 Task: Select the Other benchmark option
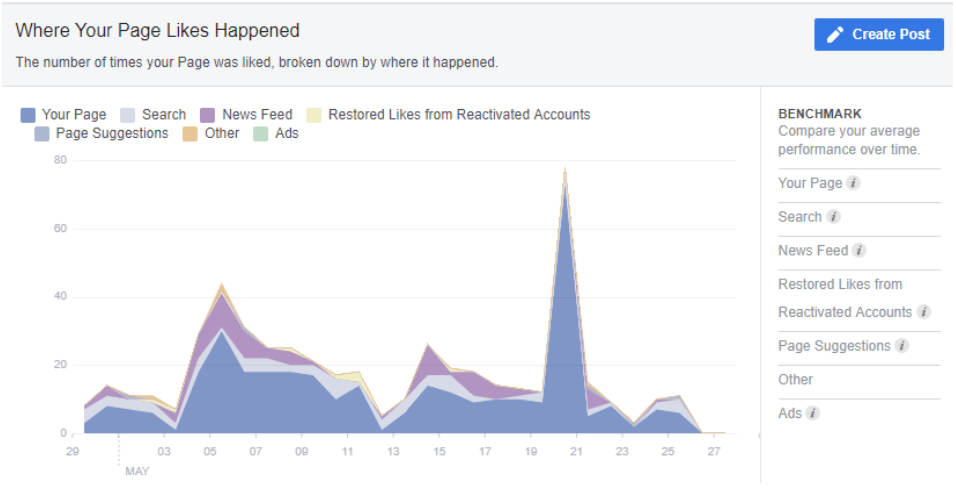[795, 380]
